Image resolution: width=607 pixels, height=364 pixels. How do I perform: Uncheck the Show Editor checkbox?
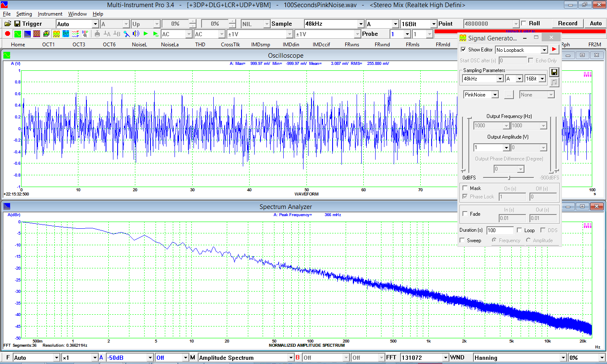pos(464,50)
